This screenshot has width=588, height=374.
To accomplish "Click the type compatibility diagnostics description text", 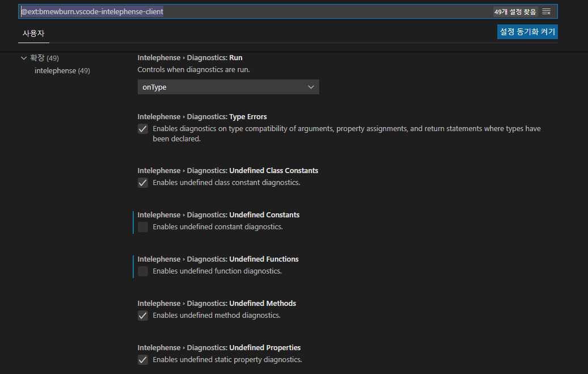I will [x=346, y=134].
